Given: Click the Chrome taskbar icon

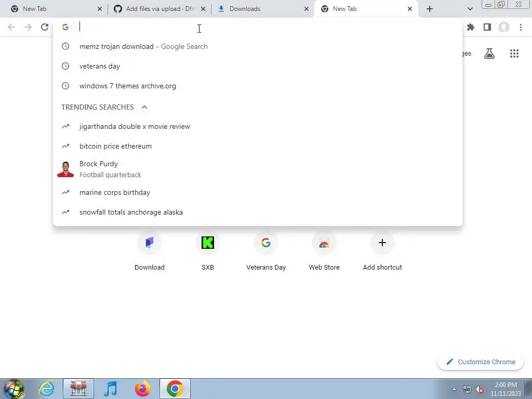Looking at the screenshot, I should click(x=175, y=389).
